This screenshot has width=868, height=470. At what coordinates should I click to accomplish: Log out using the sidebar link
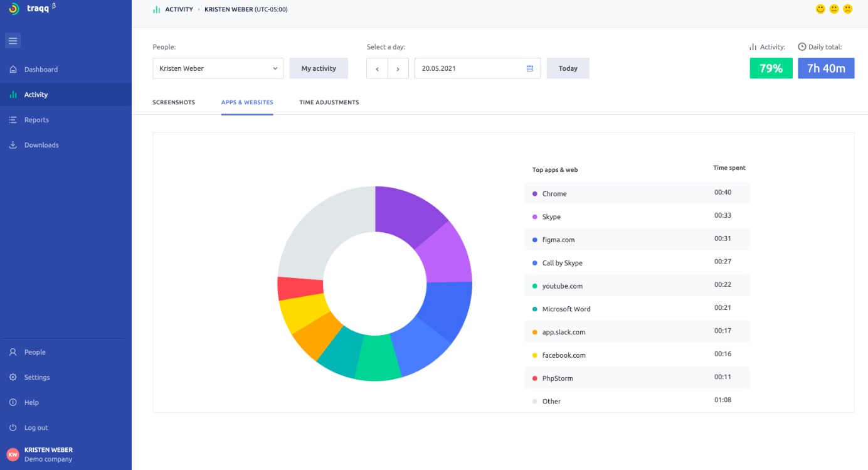(x=36, y=427)
